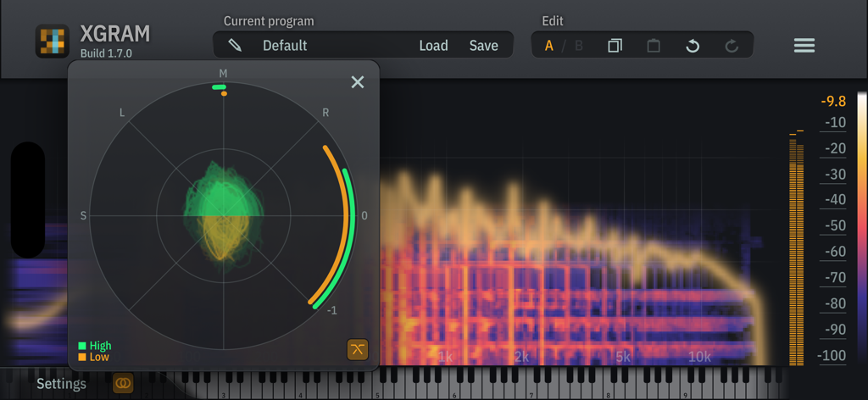The height and width of the screenshot is (400, 868).
Task: Click the -9.8 peak level readout
Action: (x=834, y=101)
